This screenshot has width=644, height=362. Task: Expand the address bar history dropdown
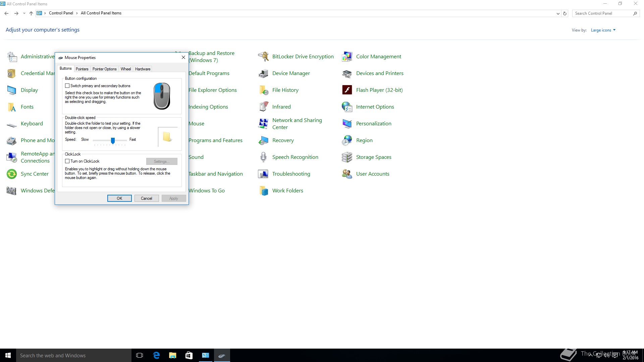point(558,14)
